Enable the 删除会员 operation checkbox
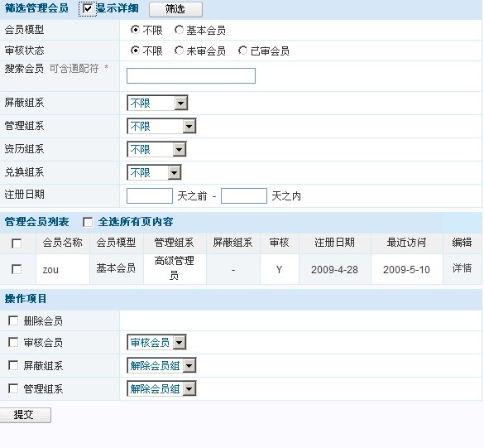Screen dimensions: 484x448 pyautogui.click(x=13, y=320)
